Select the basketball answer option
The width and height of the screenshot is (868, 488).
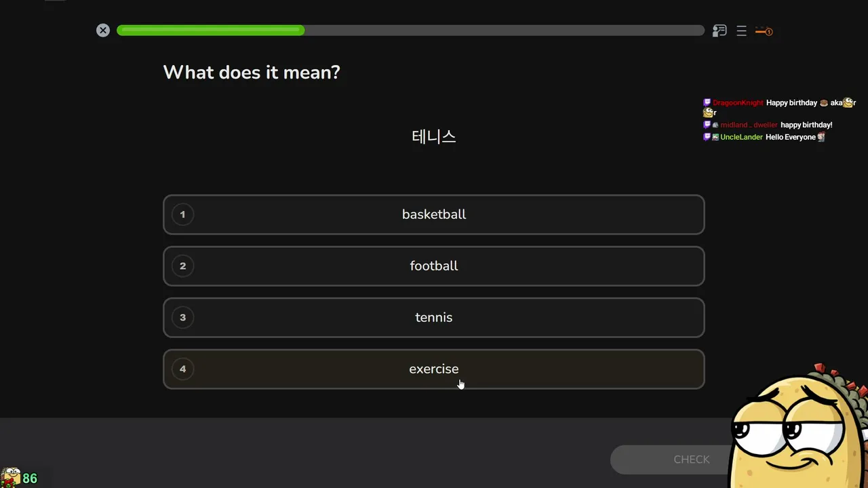click(x=434, y=215)
